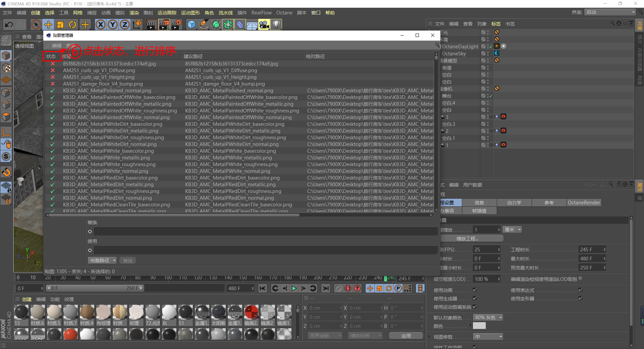Render the active view with clapperboard icon
The height and width of the screenshot is (349, 644).
(x=152, y=24)
